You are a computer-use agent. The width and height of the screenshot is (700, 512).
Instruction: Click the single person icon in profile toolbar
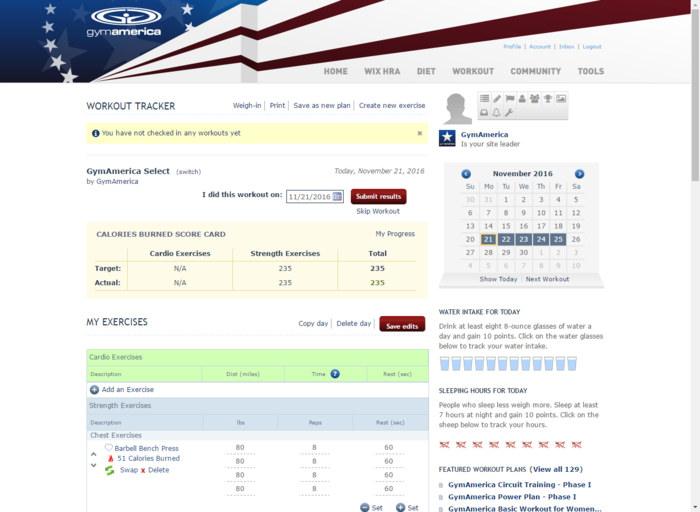(522, 99)
